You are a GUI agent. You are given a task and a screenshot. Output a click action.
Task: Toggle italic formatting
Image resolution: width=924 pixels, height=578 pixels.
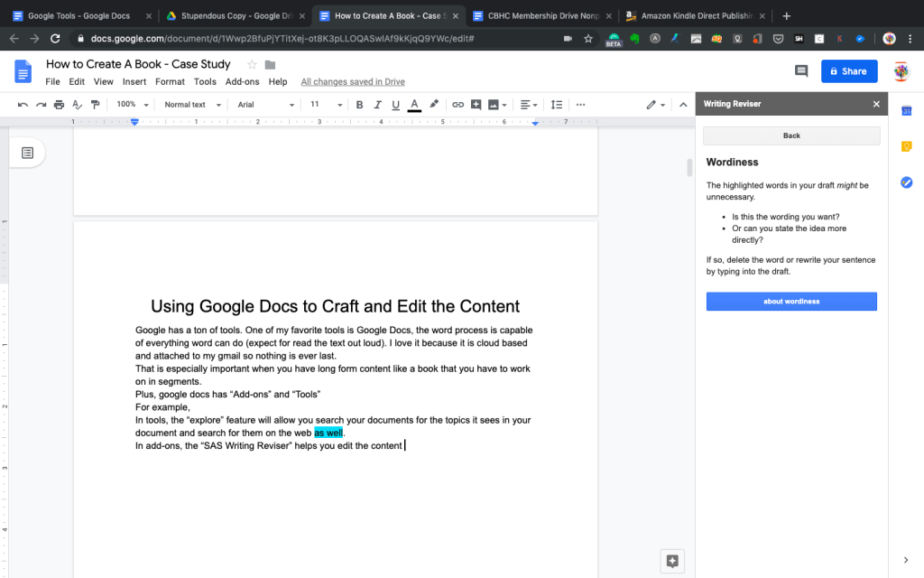(x=377, y=105)
